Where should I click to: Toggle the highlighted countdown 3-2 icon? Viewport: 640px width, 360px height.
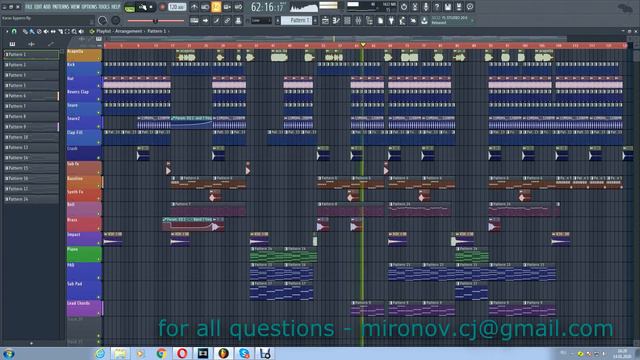click(216, 7)
